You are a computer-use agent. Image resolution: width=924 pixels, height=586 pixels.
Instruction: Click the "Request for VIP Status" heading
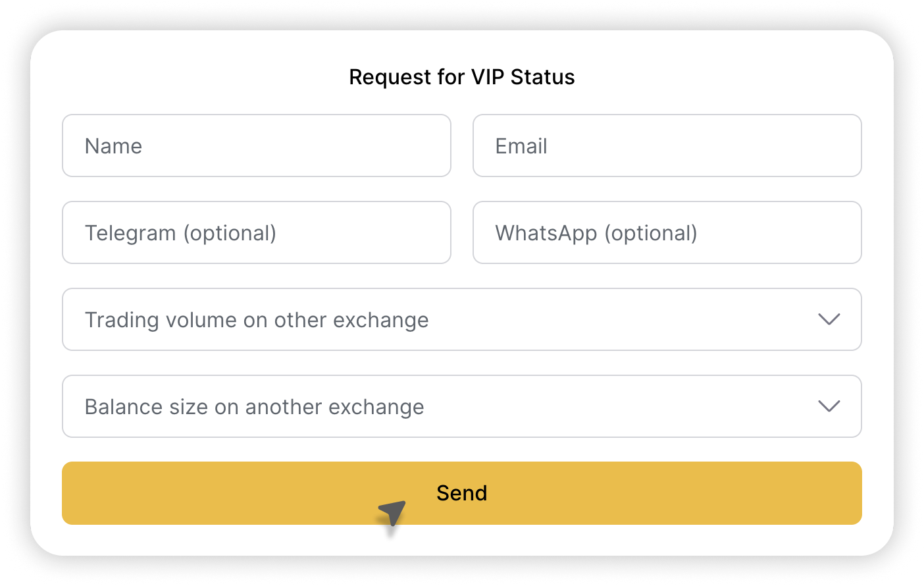pyautogui.click(x=461, y=77)
